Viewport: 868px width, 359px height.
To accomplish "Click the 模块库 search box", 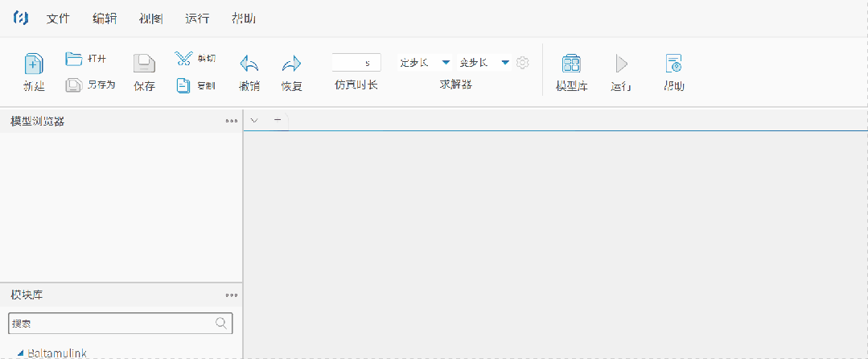I will pos(113,324).
